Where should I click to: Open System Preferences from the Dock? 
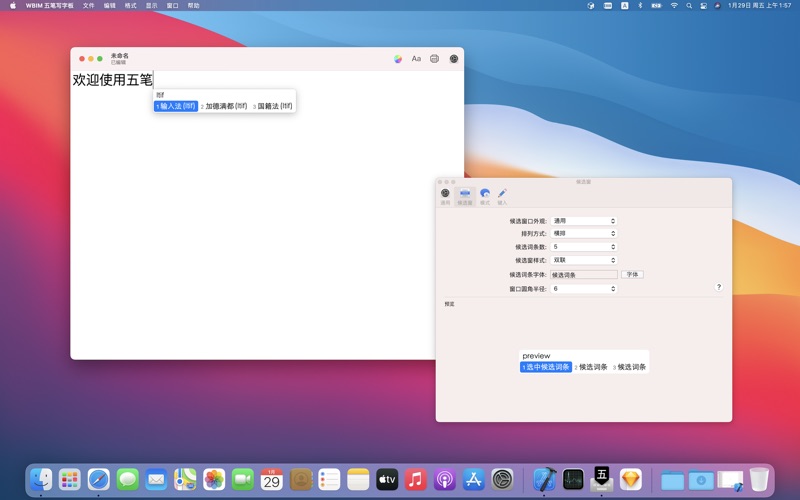tap(503, 480)
